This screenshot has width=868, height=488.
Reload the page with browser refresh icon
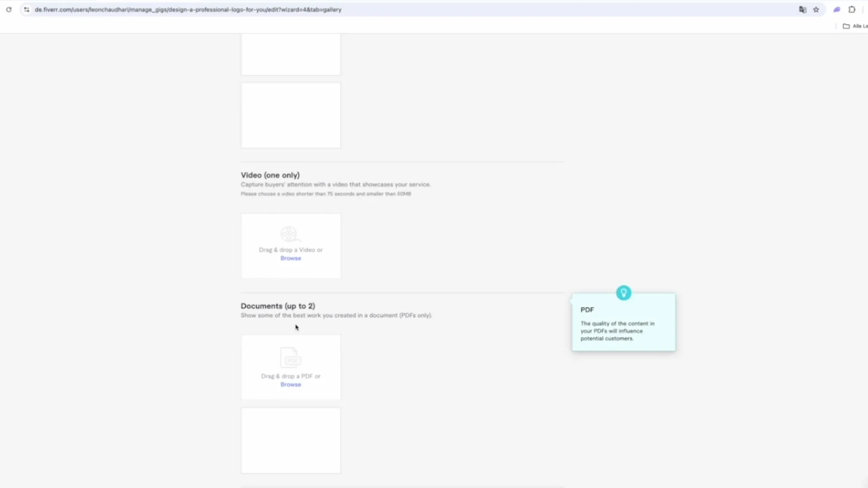[x=9, y=9]
